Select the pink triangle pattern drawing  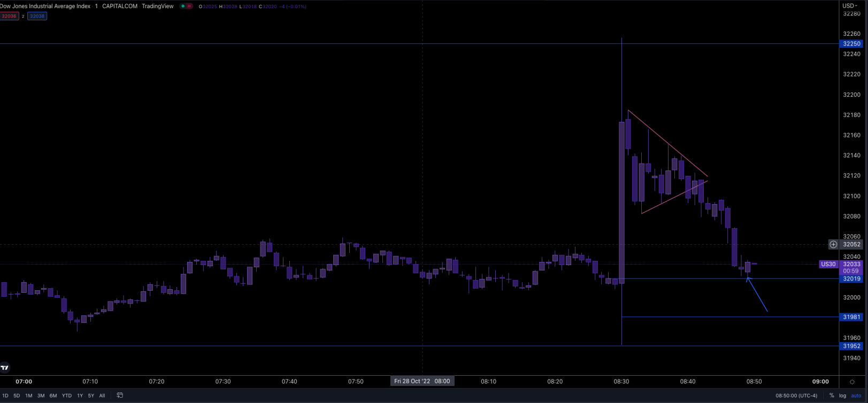[669, 163]
